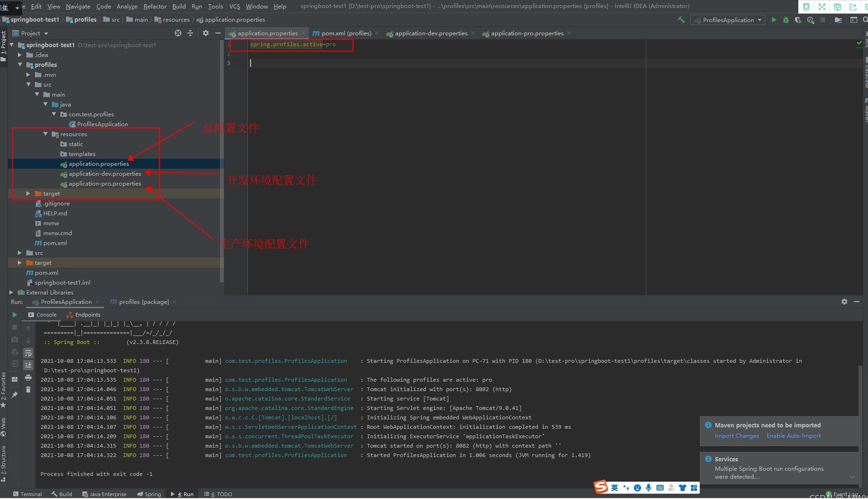Collapse the com.test.profiles package
This screenshot has width=868, height=499.
54,114
